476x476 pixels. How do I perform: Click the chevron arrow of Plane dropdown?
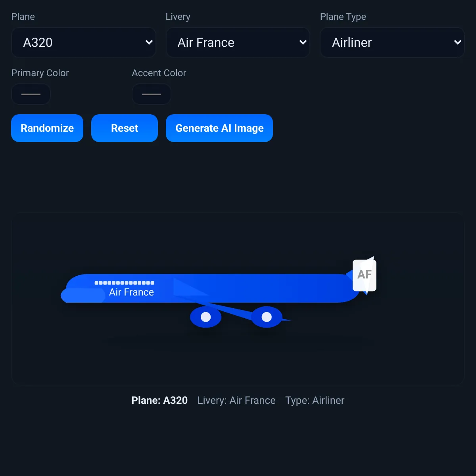point(149,42)
